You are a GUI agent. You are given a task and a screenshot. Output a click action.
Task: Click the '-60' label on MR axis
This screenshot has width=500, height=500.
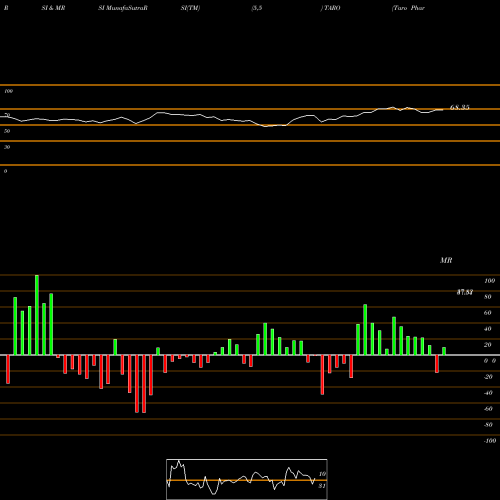[x=488, y=409]
